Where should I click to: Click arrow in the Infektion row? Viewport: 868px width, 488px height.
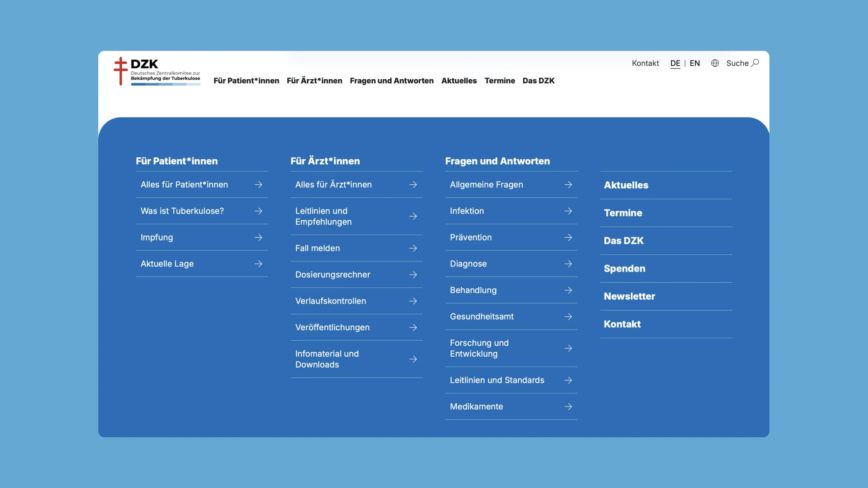(568, 211)
